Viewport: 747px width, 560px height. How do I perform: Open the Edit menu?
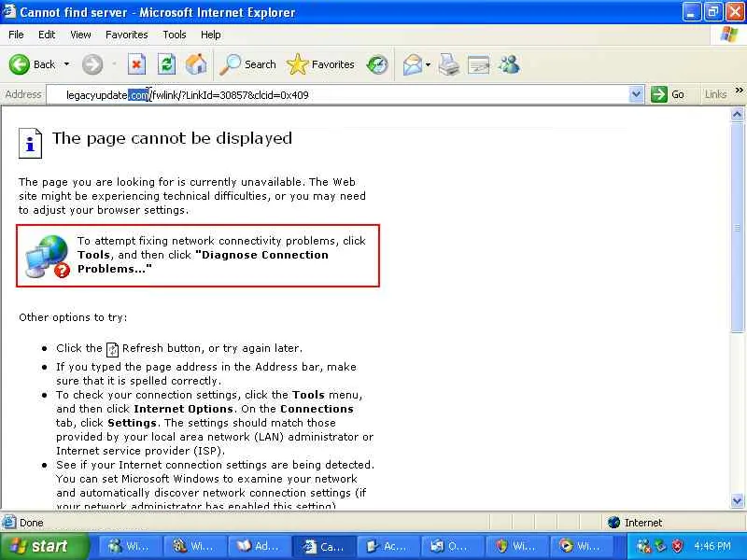(x=47, y=35)
